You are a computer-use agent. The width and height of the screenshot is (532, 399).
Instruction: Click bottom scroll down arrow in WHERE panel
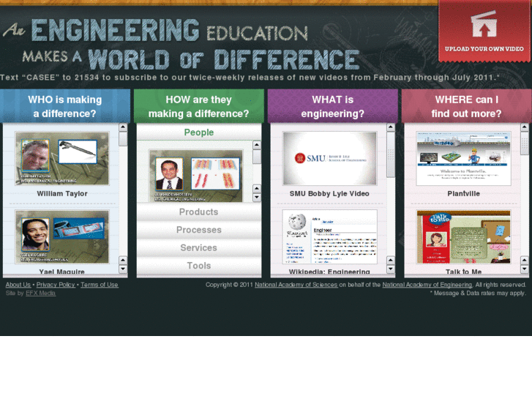[525, 269]
